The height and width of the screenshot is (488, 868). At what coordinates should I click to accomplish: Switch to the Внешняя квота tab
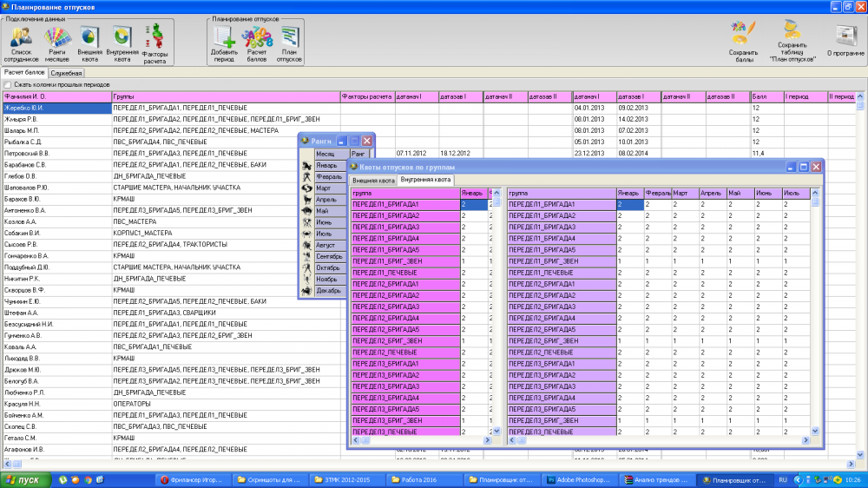(x=373, y=181)
